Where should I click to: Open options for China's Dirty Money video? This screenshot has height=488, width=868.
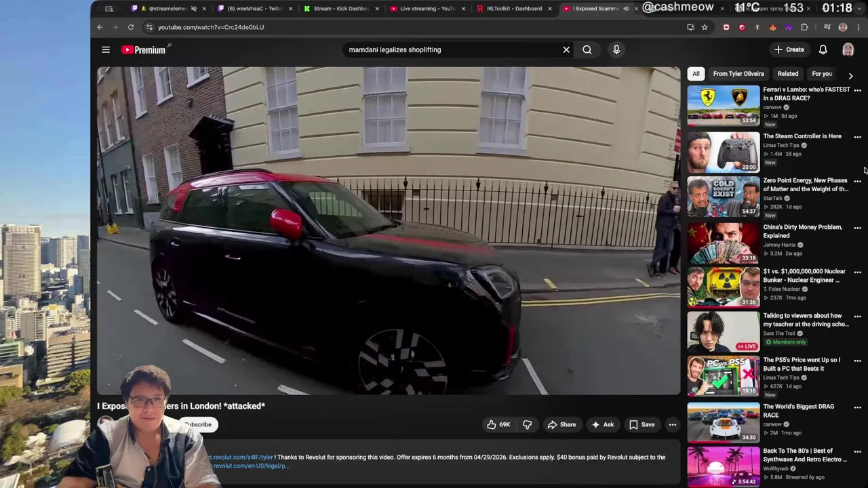coord(857,228)
